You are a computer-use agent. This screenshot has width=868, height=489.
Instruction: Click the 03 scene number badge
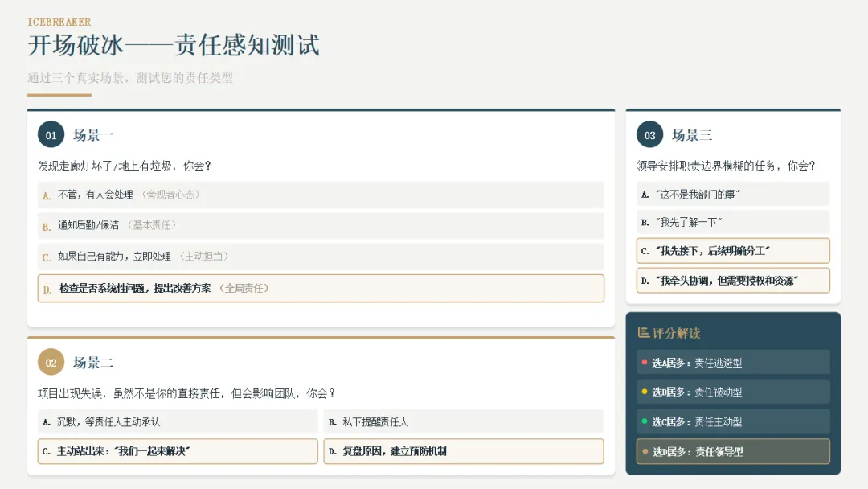650,134
